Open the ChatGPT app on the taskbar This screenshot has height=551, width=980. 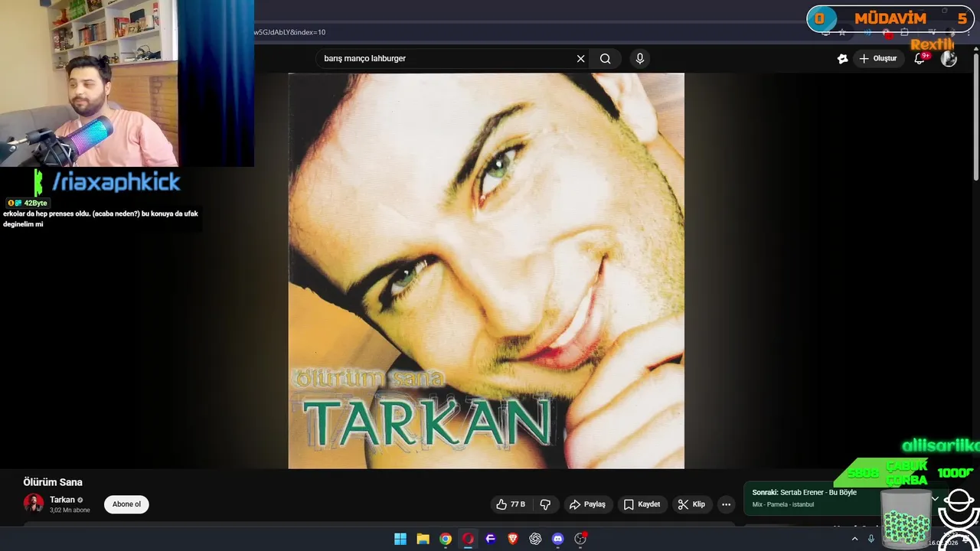click(535, 539)
